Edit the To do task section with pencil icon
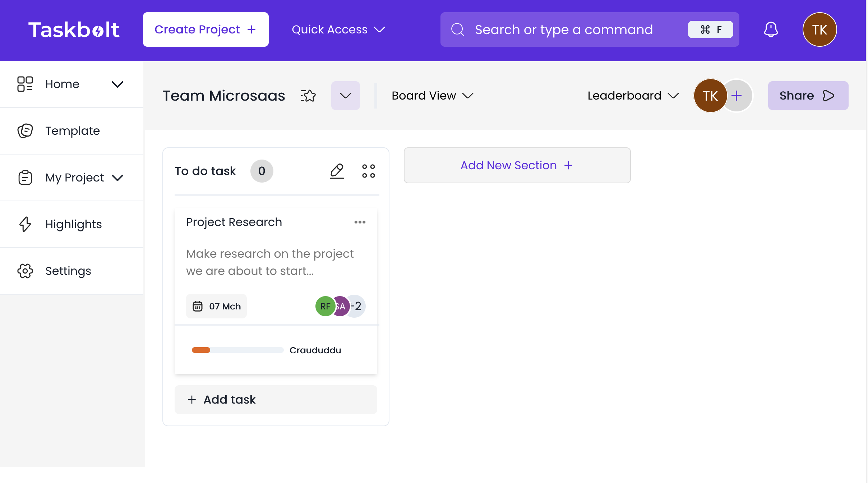Viewport: 868px width, 483px height. tap(337, 171)
